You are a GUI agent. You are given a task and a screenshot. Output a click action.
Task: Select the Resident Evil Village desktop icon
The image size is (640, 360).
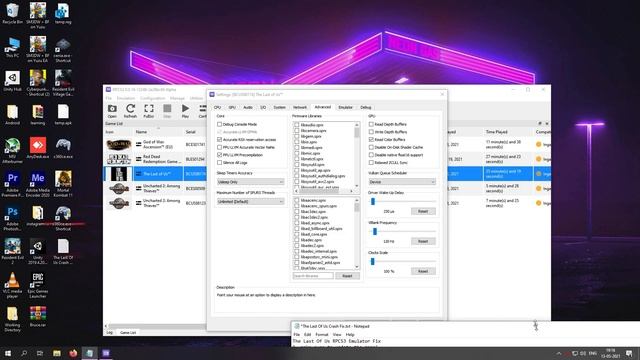63,83
